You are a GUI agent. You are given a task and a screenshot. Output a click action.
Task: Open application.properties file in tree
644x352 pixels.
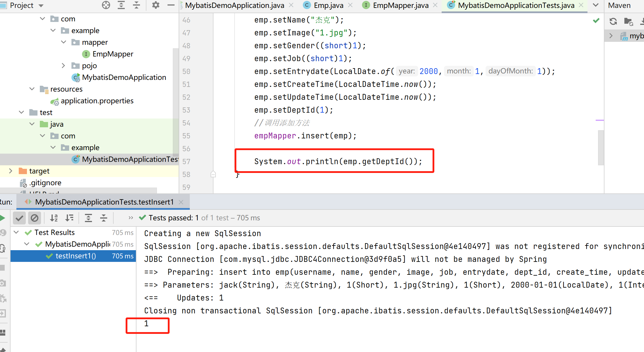click(x=97, y=101)
